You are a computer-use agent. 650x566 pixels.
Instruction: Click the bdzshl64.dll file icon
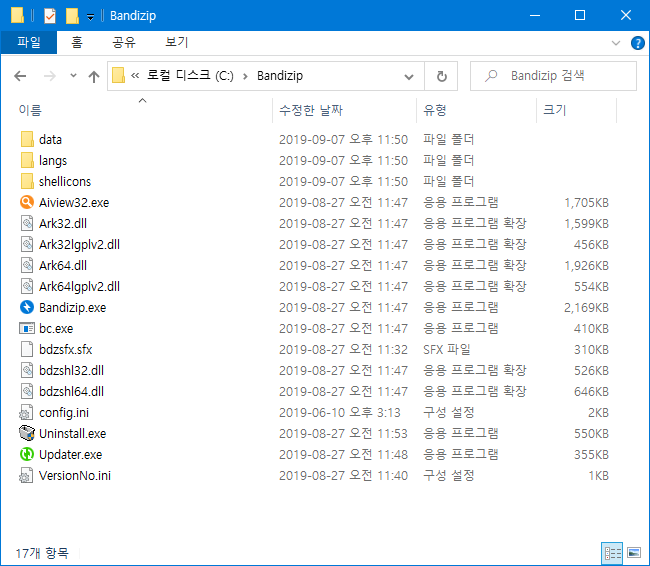(x=27, y=391)
